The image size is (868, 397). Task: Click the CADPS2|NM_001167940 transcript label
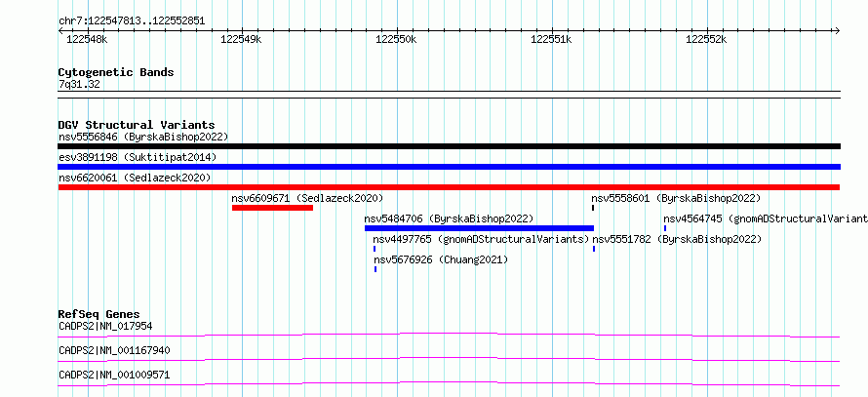[x=114, y=350]
